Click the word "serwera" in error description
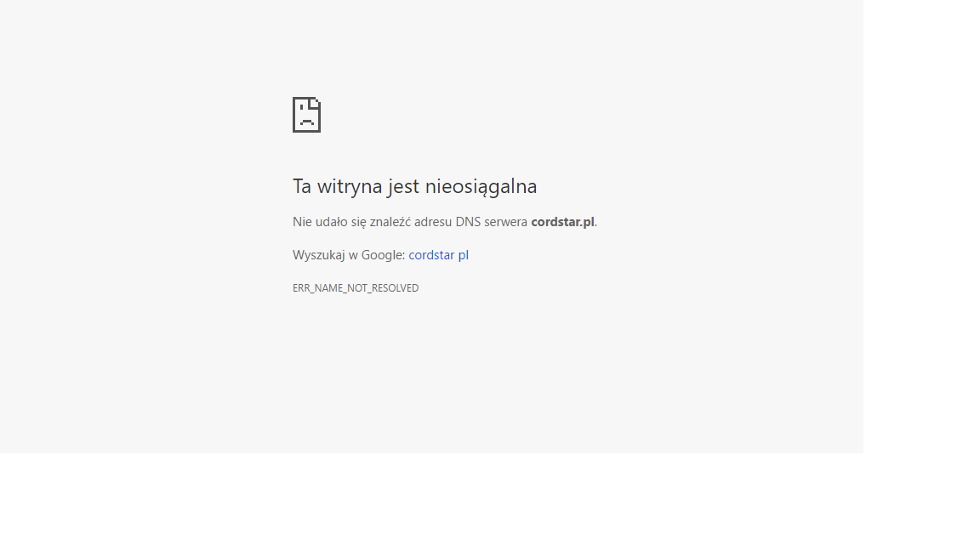This screenshot has width=980, height=551. click(505, 222)
